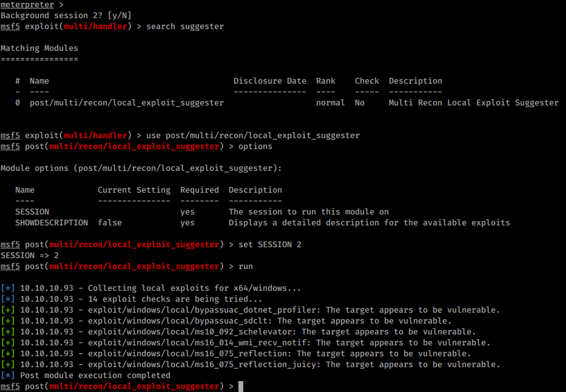Click the "SESSION => 2" output line
Image resolution: width=566 pixels, height=392 pixels.
[x=30, y=255]
